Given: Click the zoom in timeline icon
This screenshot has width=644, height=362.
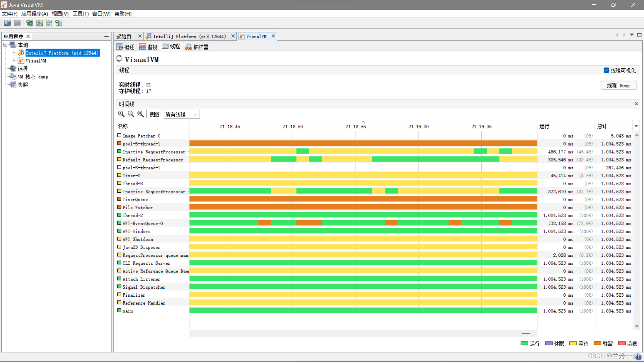Looking at the screenshot, I should pos(121,114).
